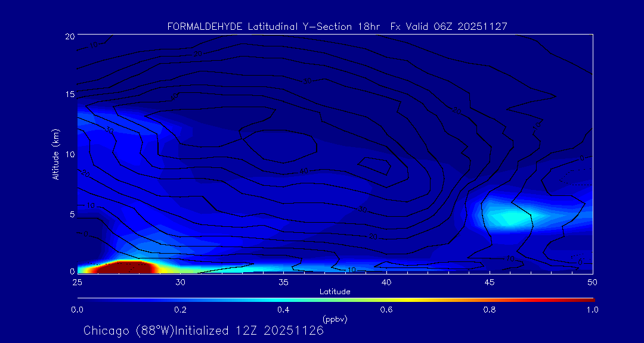644x343 pixels.
Task: Click the 20 contour label near top
Action: [x=199, y=54]
